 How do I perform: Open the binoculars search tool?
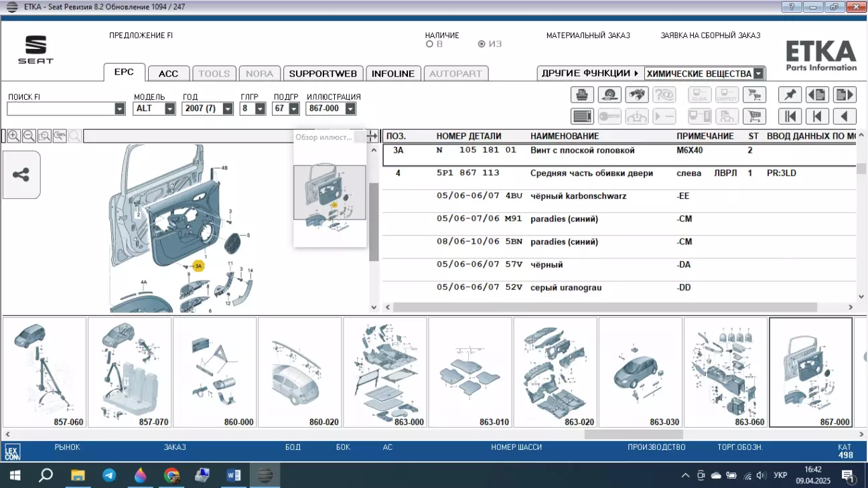(636, 95)
